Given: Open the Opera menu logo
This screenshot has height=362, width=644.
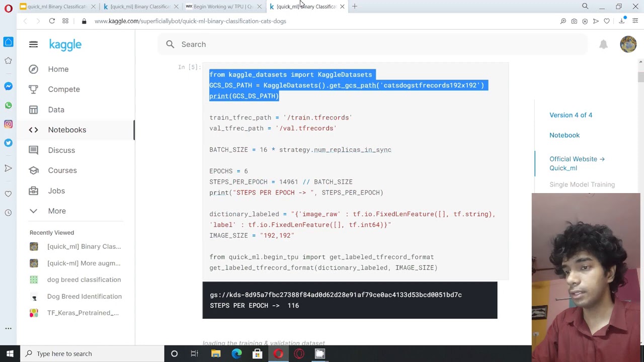Looking at the screenshot, I should coord(8,8).
